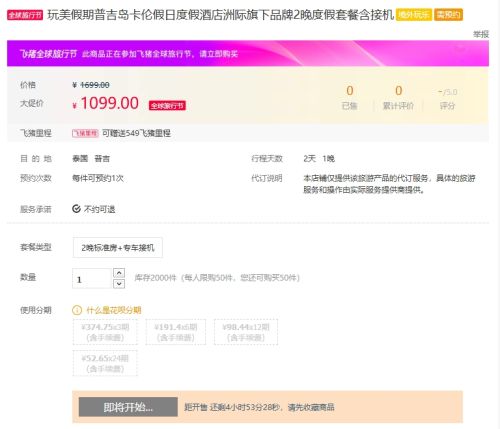Click the red 全球旅行节 badge before title

point(25,15)
